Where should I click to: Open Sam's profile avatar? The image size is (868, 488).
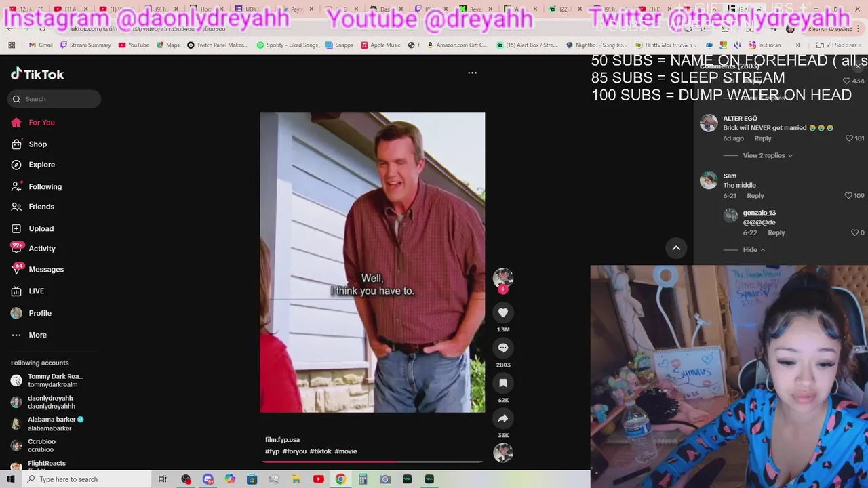[x=709, y=180]
